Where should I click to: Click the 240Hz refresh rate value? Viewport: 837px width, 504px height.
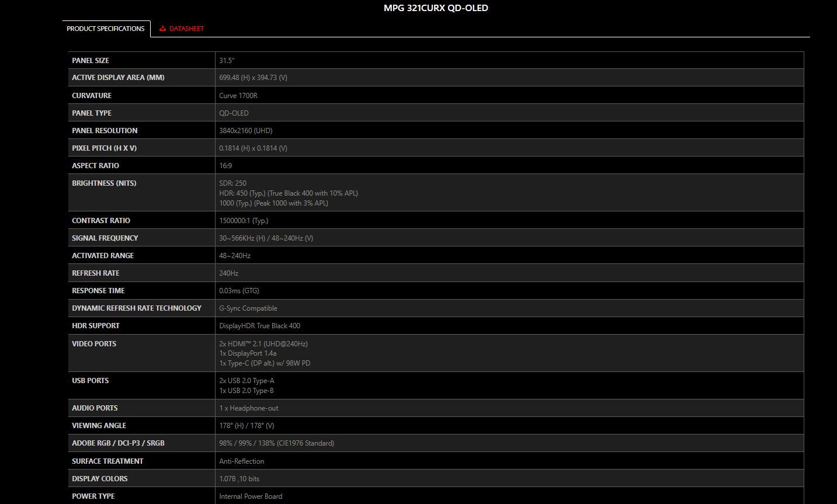click(x=228, y=273)
